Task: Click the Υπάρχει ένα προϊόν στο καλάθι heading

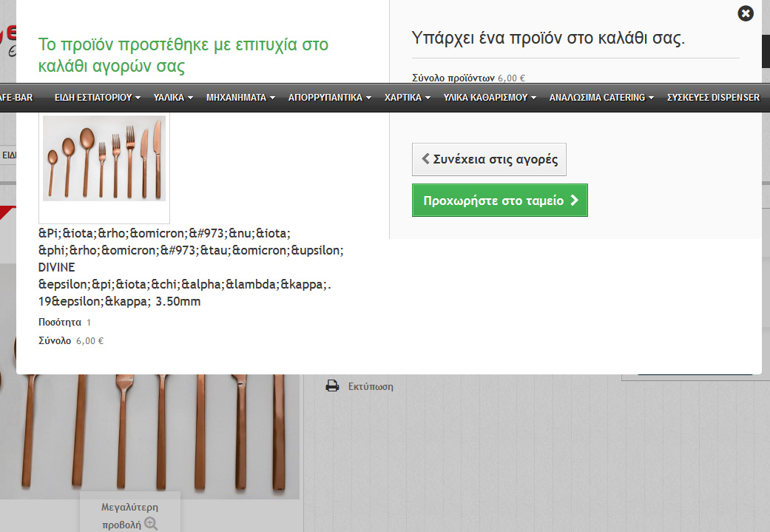Action: (548, 38)
